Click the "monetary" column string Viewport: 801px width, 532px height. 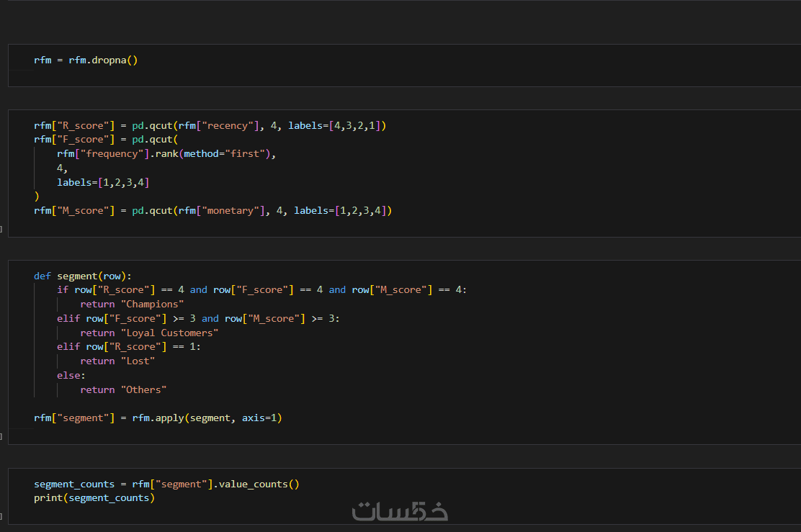[x=233, y=211]
